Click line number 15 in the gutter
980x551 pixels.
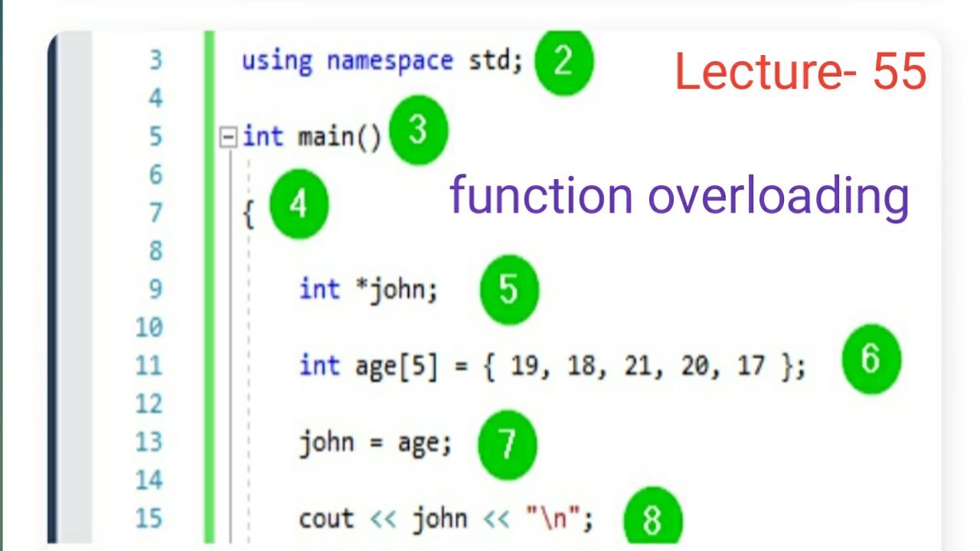(x=149, y=519)
